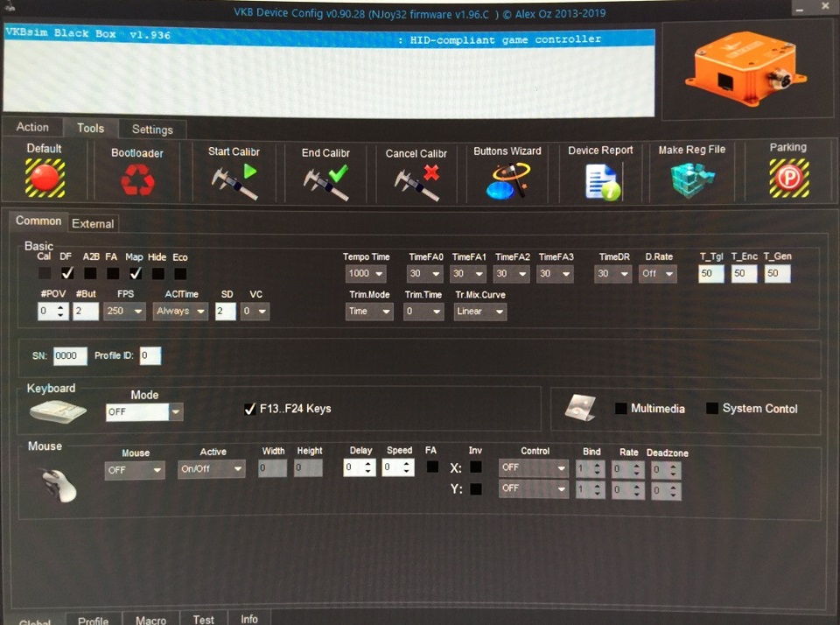840x625 pixels.
Task: Click the Profile ID input field
Action: (150, 355)
